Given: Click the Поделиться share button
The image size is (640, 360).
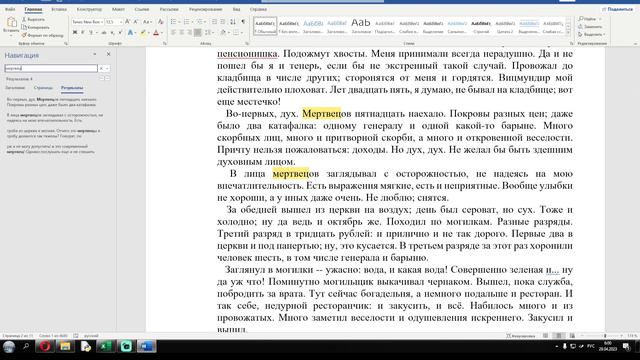Looking at the screenshot, I should tap(618, 9).
